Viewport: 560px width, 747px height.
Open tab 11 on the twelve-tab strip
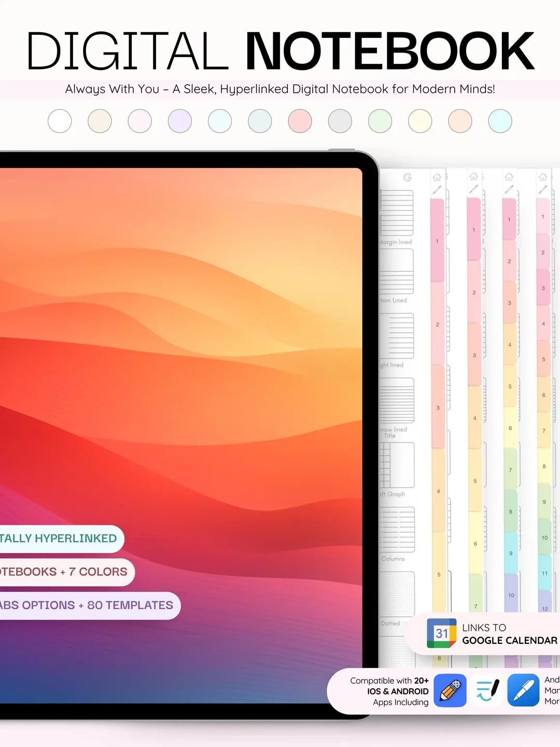[544, 573]
